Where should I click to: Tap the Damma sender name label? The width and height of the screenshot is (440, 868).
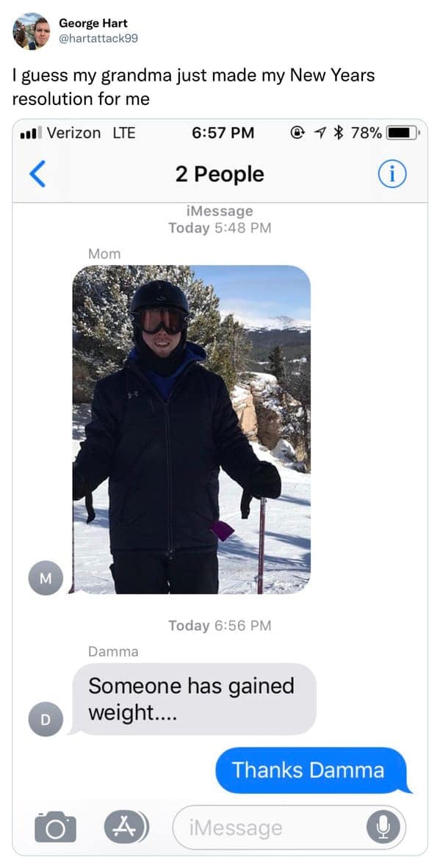[113, 651]
